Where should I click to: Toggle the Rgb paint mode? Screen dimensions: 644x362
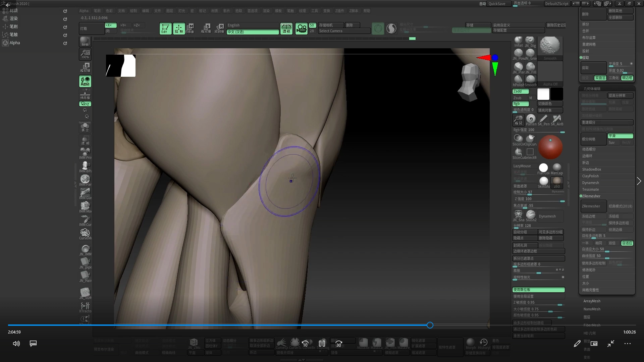521,104
